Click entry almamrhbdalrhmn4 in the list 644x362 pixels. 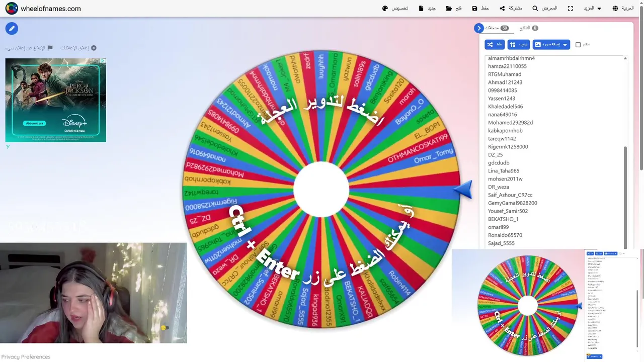click(x=511, y=58)
